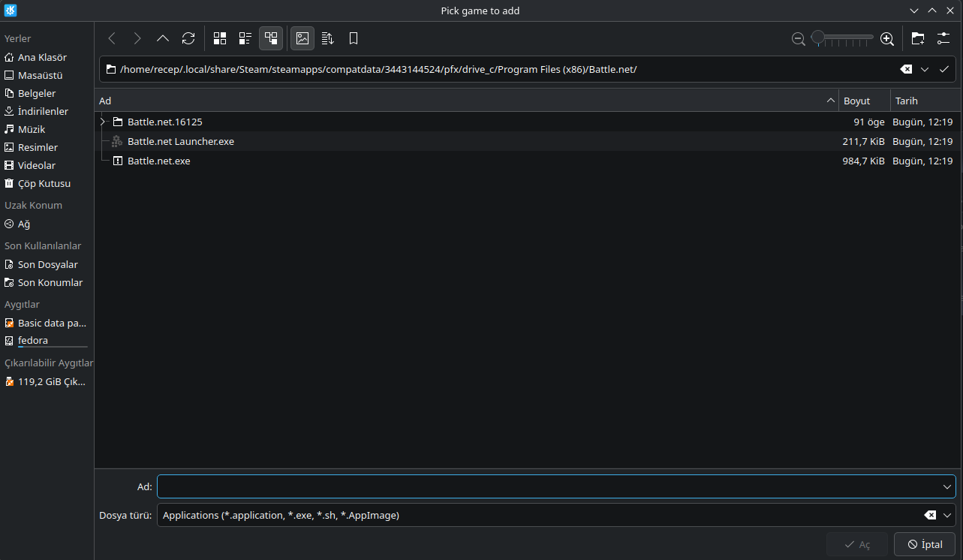
Task: Open the fedora device
Action: pyautogui.click(x=47, y=341)
